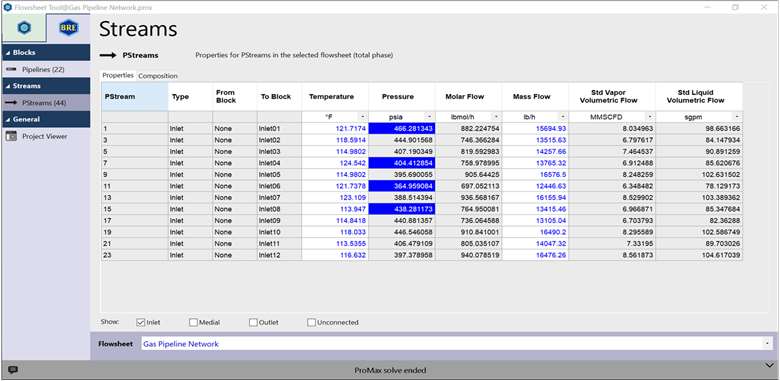Enable the Outlet show checkbox
This screenshot has width=780, height=381.
tap(253, 322)
